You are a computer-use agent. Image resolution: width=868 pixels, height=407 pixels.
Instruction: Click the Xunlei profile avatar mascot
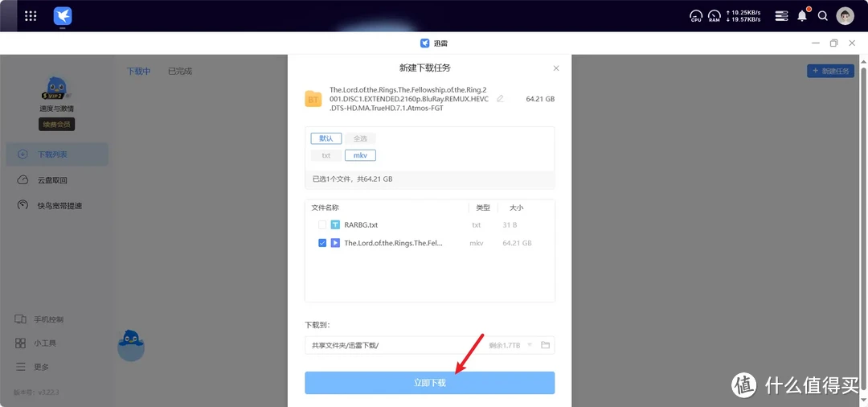point(56,88)
